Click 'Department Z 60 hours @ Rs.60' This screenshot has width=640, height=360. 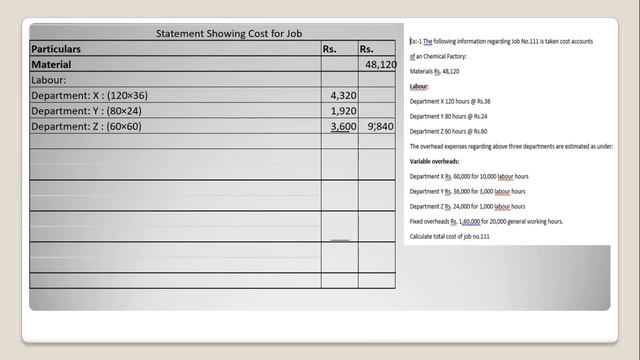(449, 131)
